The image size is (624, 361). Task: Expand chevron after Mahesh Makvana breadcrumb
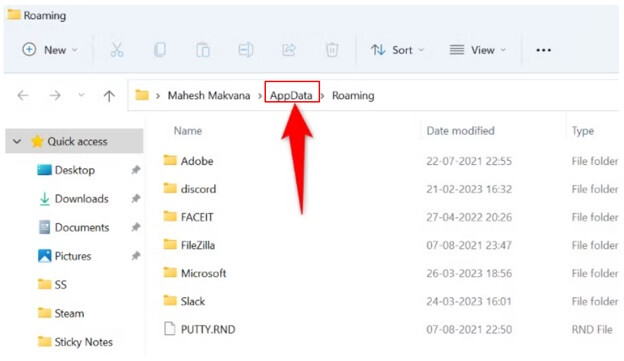click(259, 96)
